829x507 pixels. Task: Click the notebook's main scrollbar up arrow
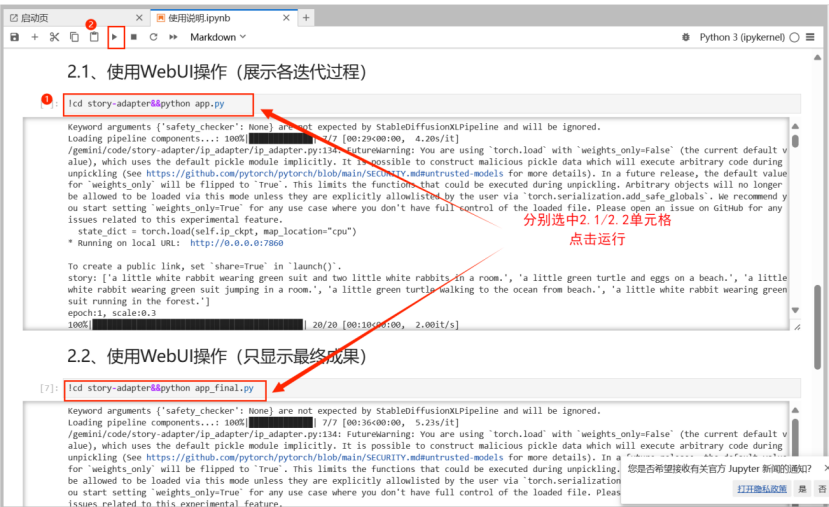point(817,57)
